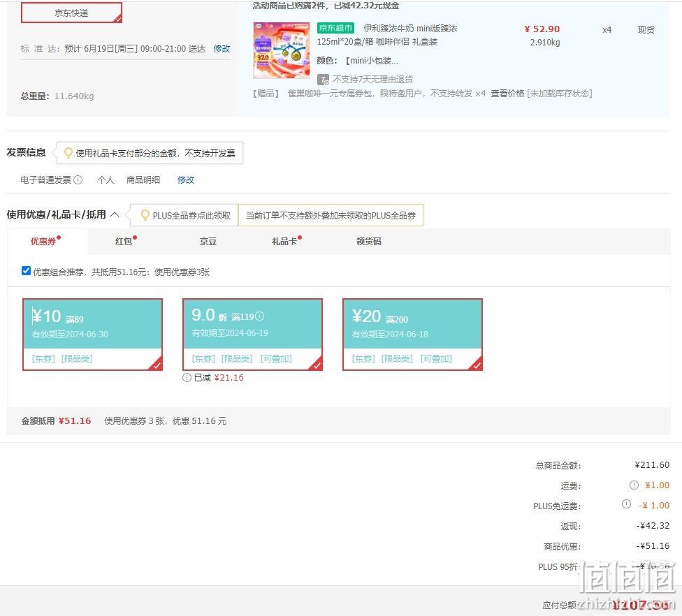This screenshot has width=682, height=616.
Task: Switch to the 优惠券 tab
Action: 48,241
